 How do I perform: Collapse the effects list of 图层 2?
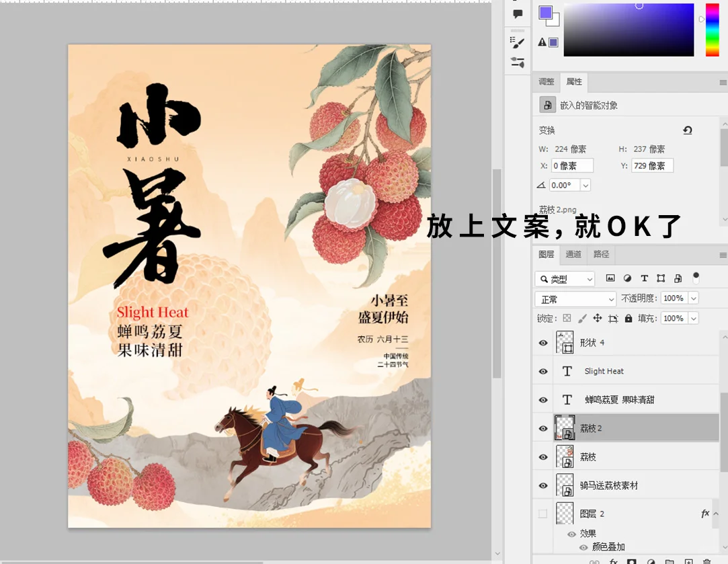point(715,514)
